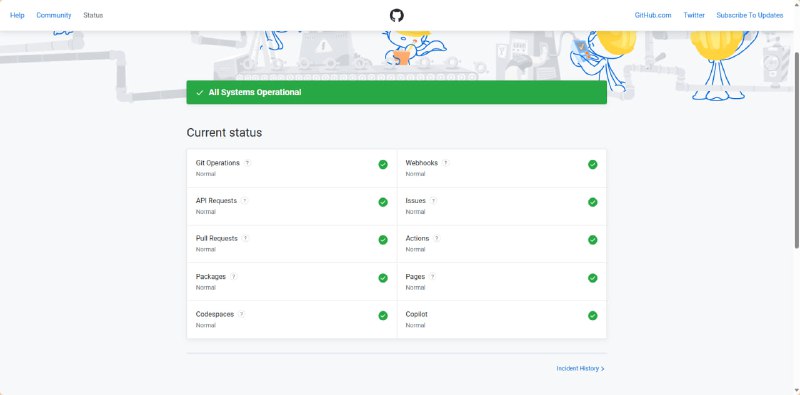Click the Issues label
The image size is (800, 395).
[x=415, y=201]
